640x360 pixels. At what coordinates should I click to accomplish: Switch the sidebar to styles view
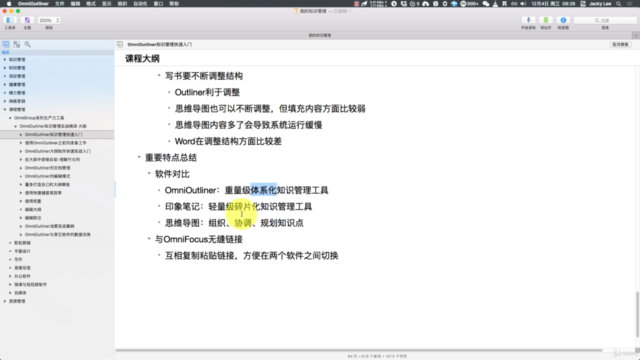pos(16,44)
